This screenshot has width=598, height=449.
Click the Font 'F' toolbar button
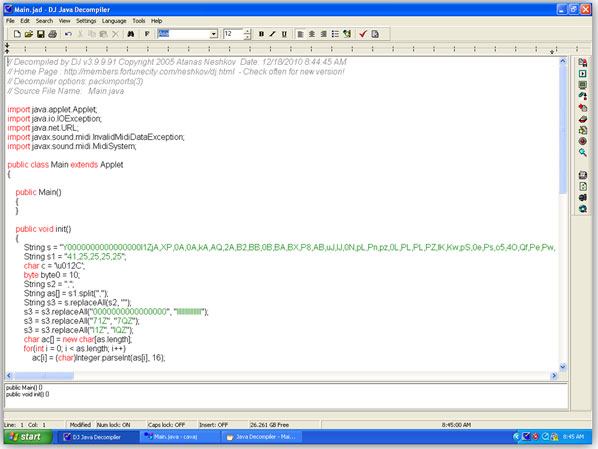coord(147,34)
